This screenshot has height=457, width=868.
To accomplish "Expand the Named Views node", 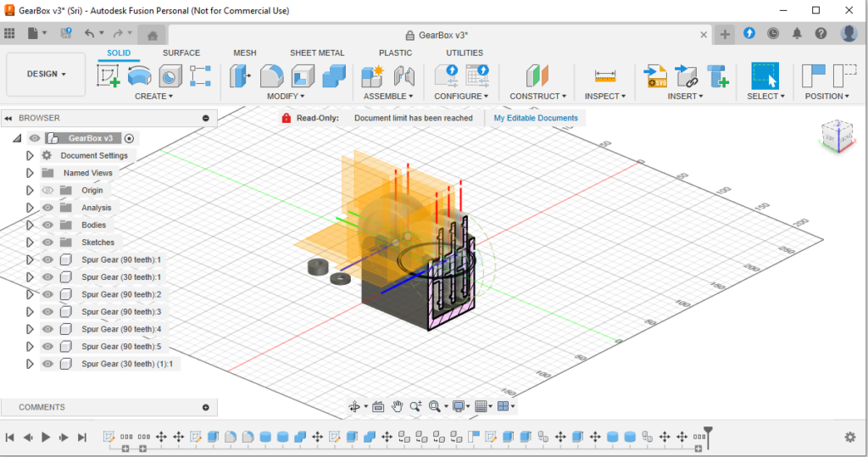I will pos(30,173).
